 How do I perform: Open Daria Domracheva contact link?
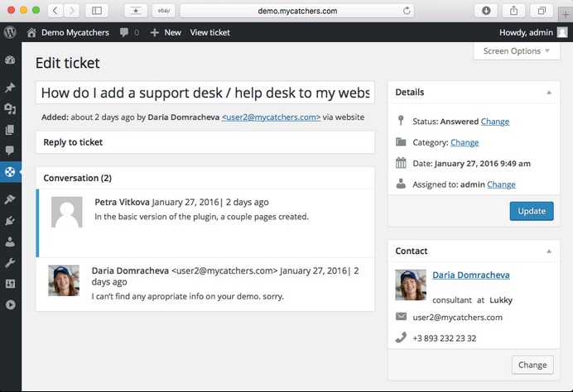[471, 275]
